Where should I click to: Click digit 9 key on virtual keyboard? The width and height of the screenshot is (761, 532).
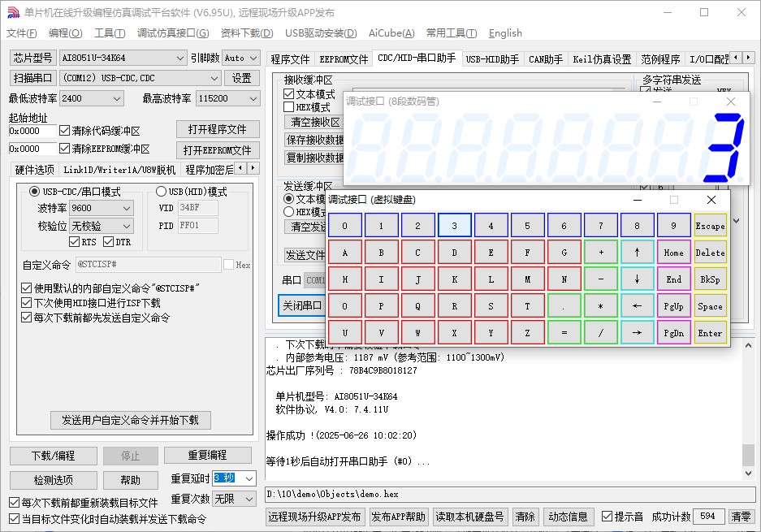pos(673,226)
